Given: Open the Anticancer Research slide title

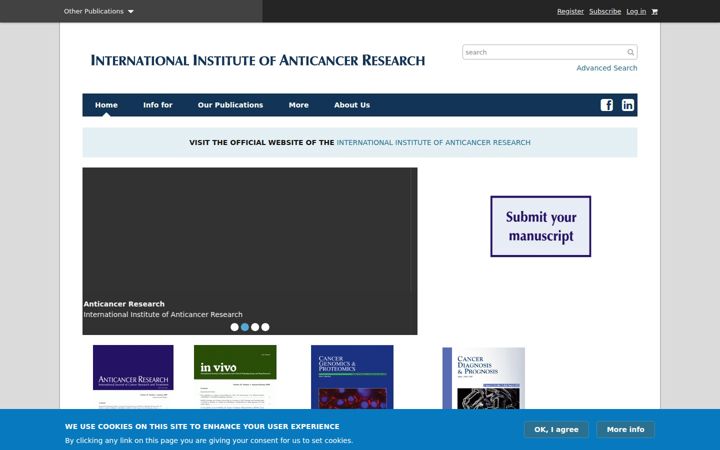Looking at the screenshot, I should pos(124,304).
